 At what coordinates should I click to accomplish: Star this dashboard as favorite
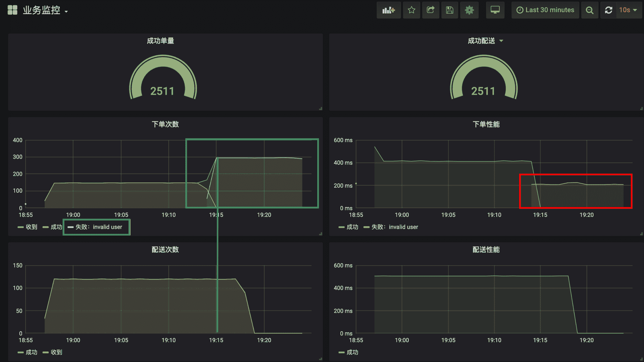pos(411,10)
